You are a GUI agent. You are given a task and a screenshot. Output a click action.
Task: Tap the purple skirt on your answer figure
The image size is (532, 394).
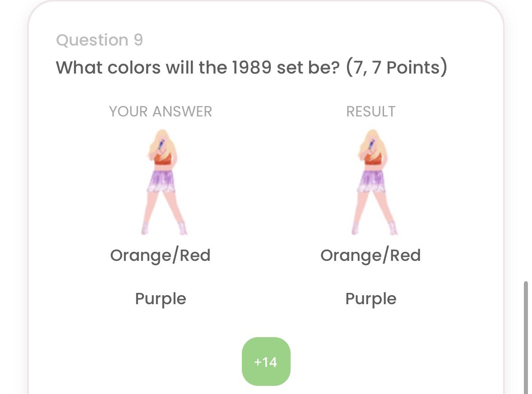[162, 181]
